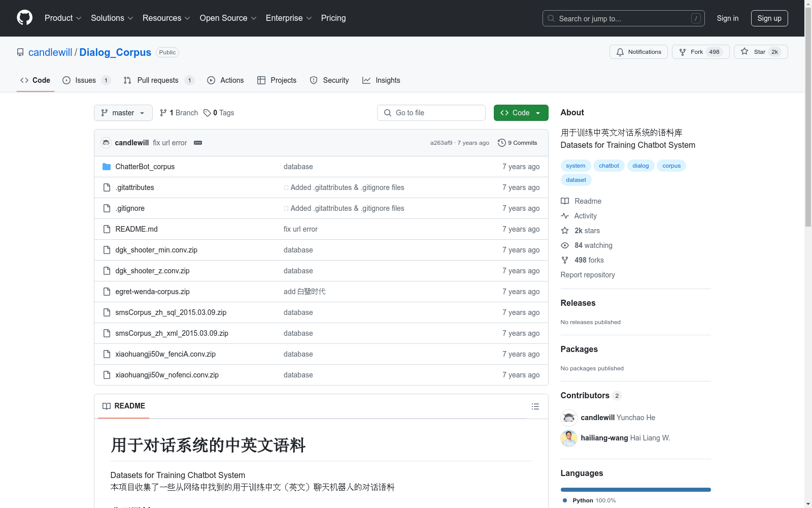View the 1 Branch link
812x508 pixels.
179,113
